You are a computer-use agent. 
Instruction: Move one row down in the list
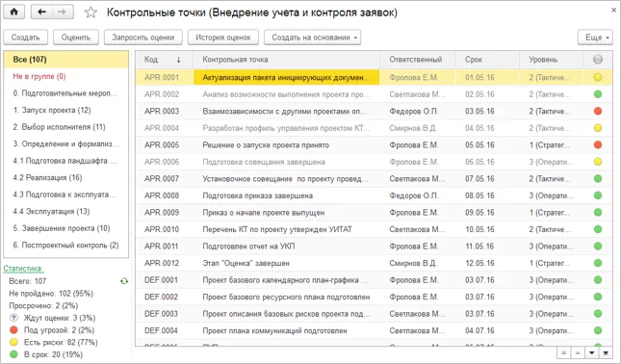[x=592, y=352]
